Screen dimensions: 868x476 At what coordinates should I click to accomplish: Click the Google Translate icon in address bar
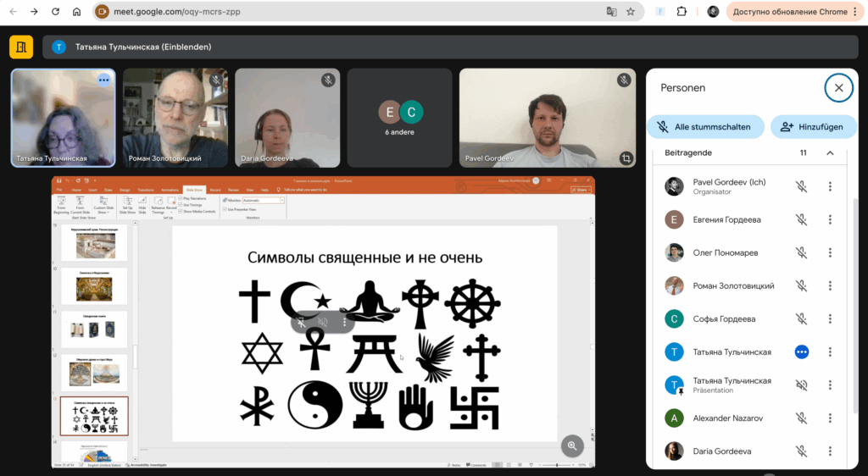(x=611, y=12)
